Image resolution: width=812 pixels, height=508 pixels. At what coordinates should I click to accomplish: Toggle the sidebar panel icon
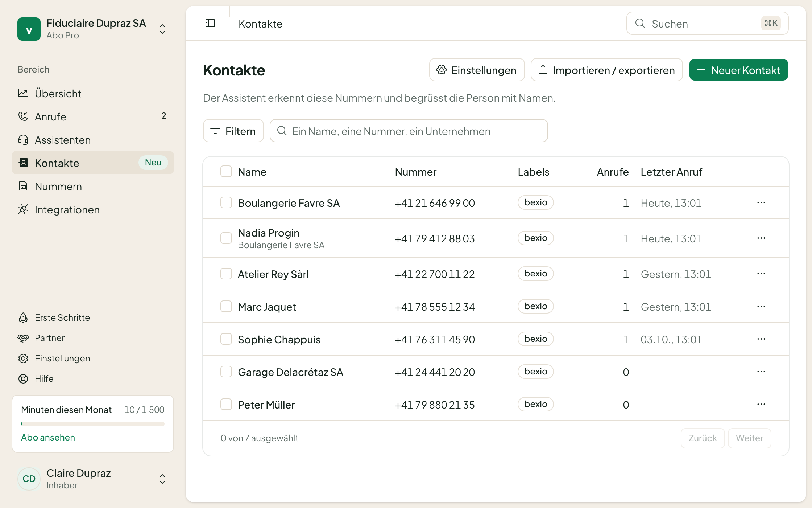click(x=210, y=24)
